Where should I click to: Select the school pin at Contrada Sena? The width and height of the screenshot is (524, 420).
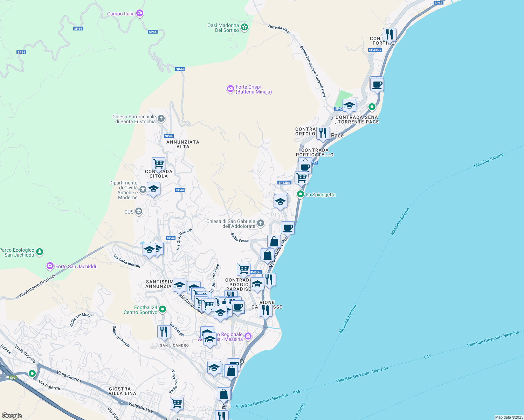[349, 106]
